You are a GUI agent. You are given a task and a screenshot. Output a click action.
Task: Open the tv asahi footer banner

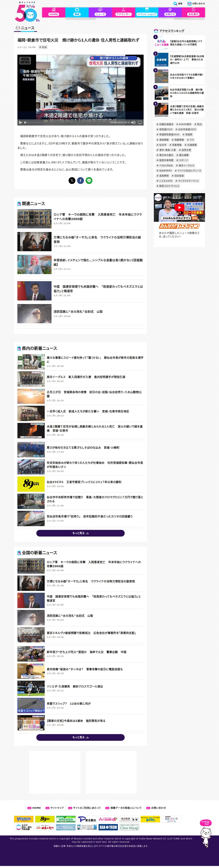tap(108, 819)
